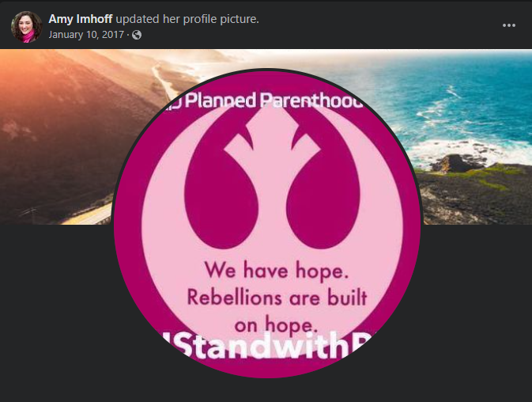Click the 'Rebellions are built' text line

(277, 298)
